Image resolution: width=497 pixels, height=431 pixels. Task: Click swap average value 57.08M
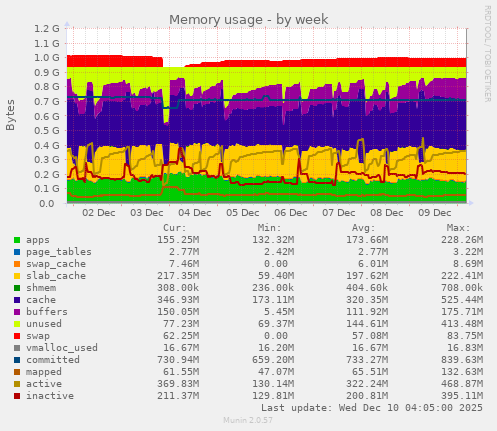[370, 336]
